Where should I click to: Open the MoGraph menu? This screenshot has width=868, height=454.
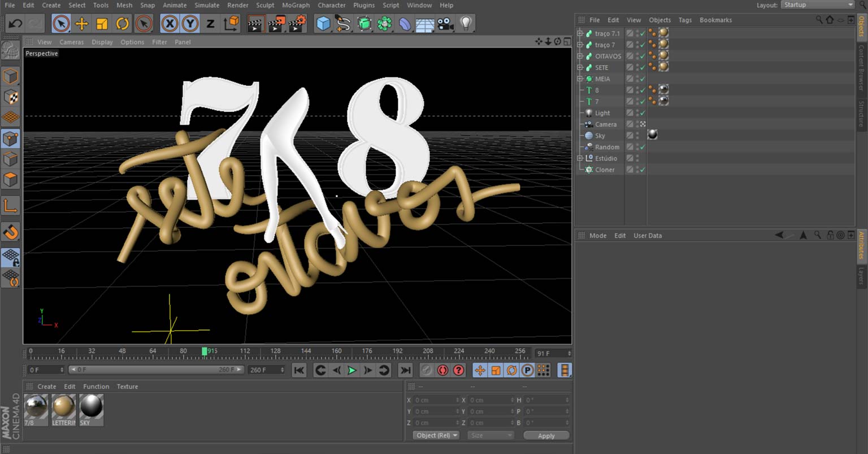click(x=296, y=5)
